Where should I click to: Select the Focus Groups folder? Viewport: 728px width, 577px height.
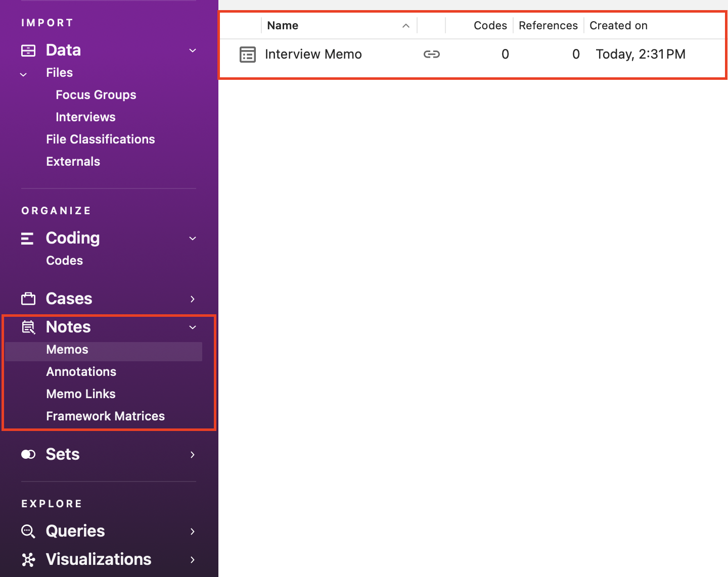point(96,95)
